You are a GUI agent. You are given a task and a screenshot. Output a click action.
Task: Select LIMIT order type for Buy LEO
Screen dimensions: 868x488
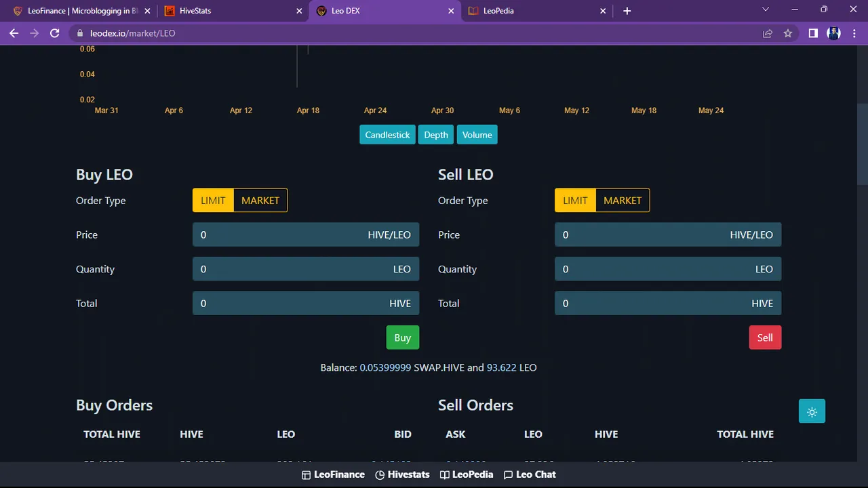click(x=213, y=201)
